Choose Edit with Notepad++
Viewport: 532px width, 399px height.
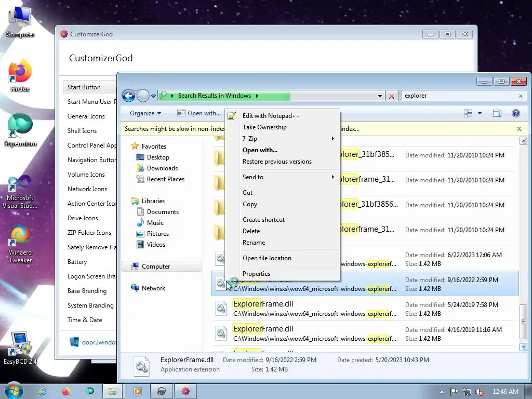[282, 116]
